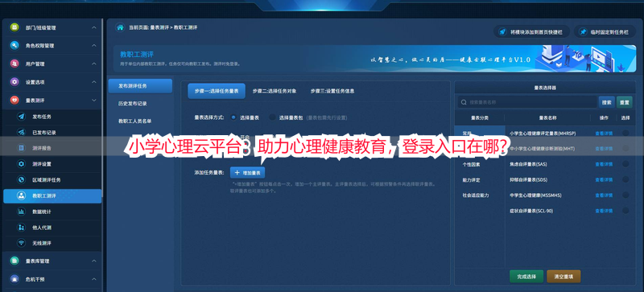
Task: Open 查看详情 for 中学生心理健康(MSSMHS)
Action: pos(604,195)
